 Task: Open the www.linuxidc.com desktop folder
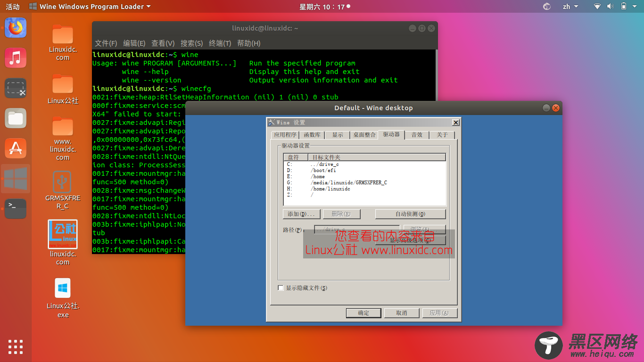coord(63,139)
